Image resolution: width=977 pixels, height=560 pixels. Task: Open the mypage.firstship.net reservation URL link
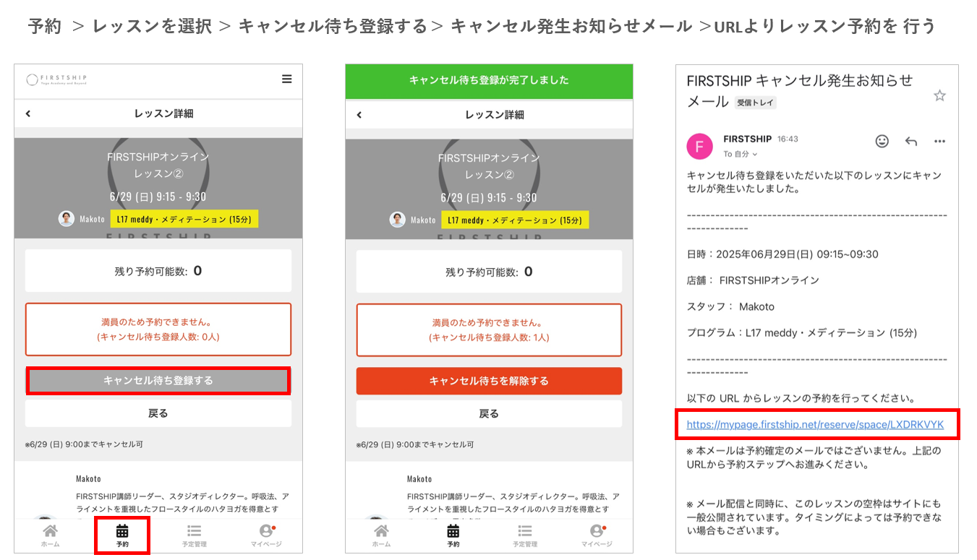(x=815, y=425)
